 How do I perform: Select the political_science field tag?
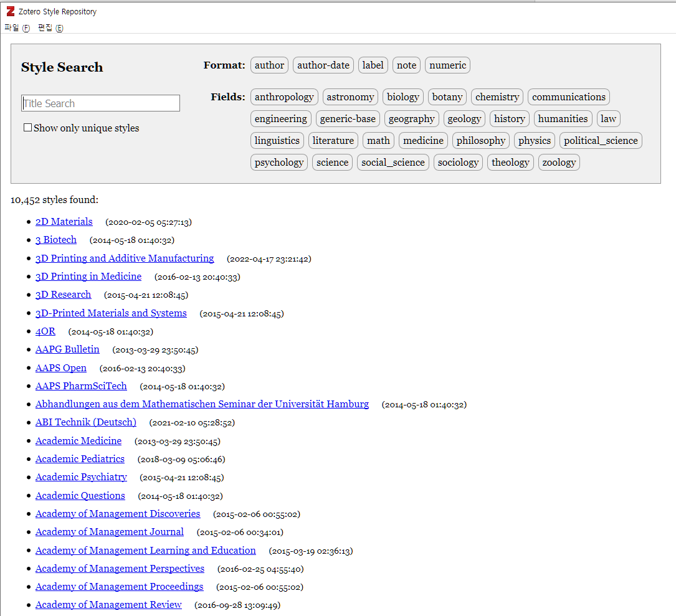coord(601,141)
